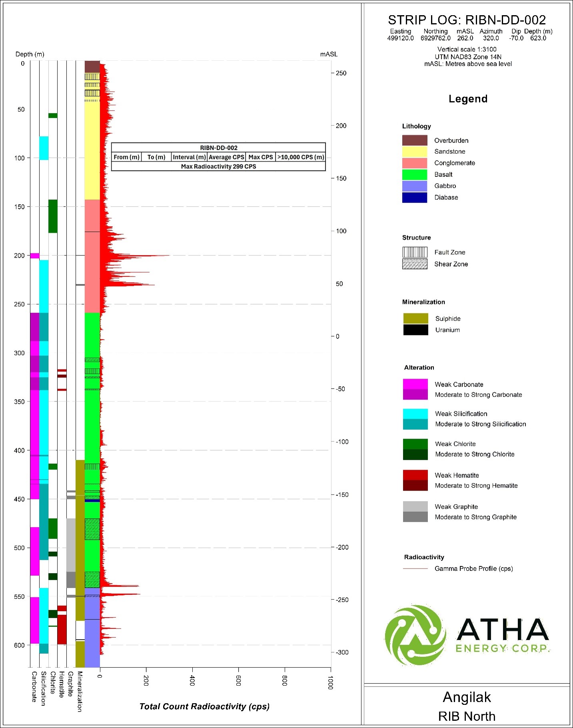Click the Alteration section heading
Image resolution: width=573 pixels, height=728 pixels.
point(419,367)
